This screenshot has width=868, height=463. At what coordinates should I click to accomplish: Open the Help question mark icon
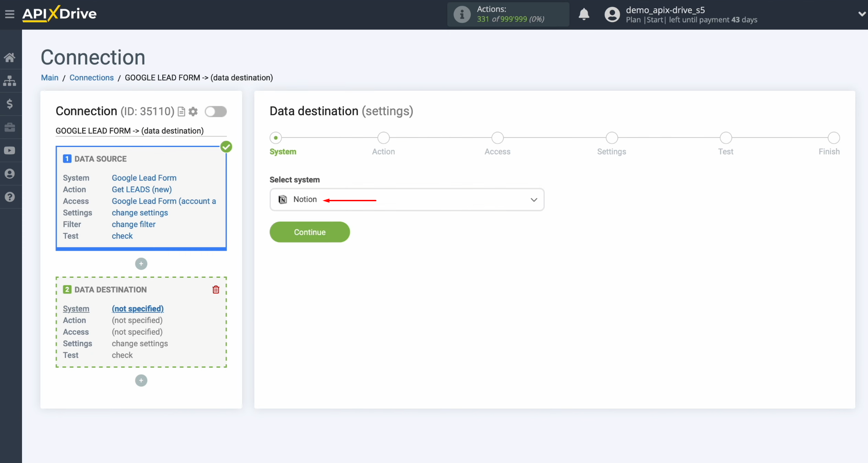(x=10, y=197)
